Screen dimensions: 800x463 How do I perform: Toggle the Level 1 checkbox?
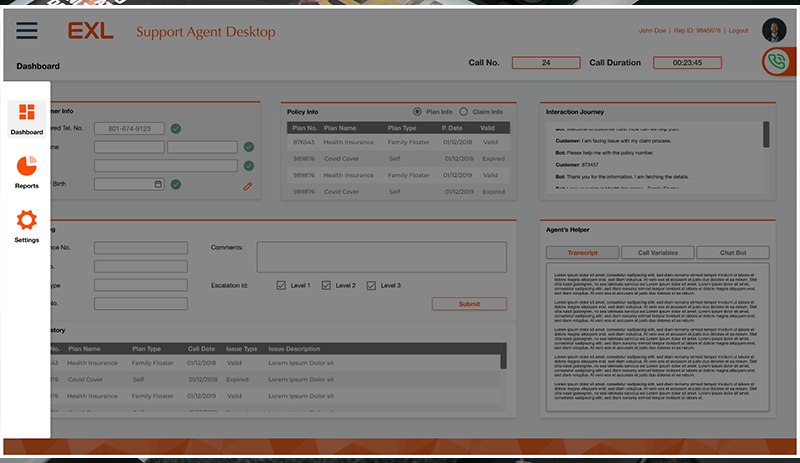[281, 286]
